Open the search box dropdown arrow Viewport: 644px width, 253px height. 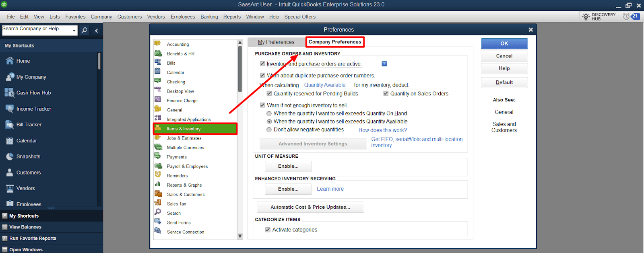74,31
